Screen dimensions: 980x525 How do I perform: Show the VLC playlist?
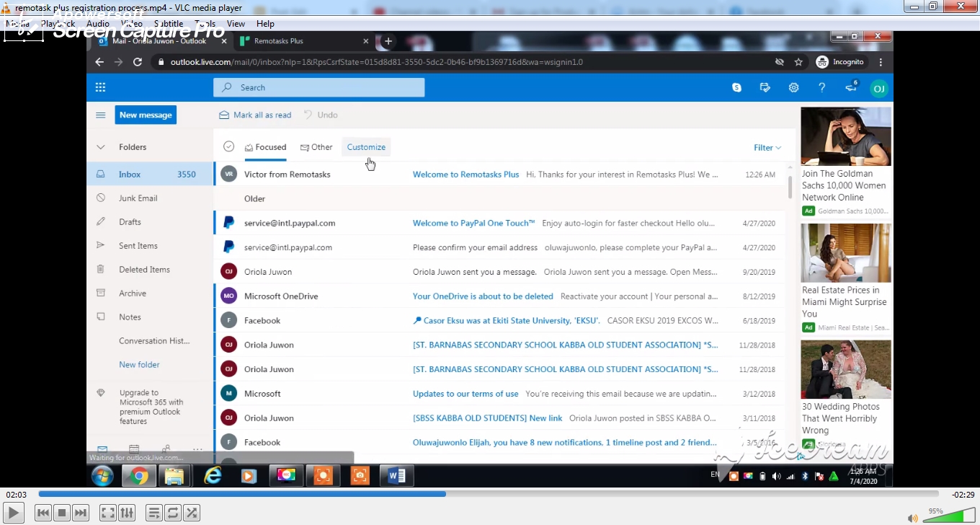tap(154, 512)
